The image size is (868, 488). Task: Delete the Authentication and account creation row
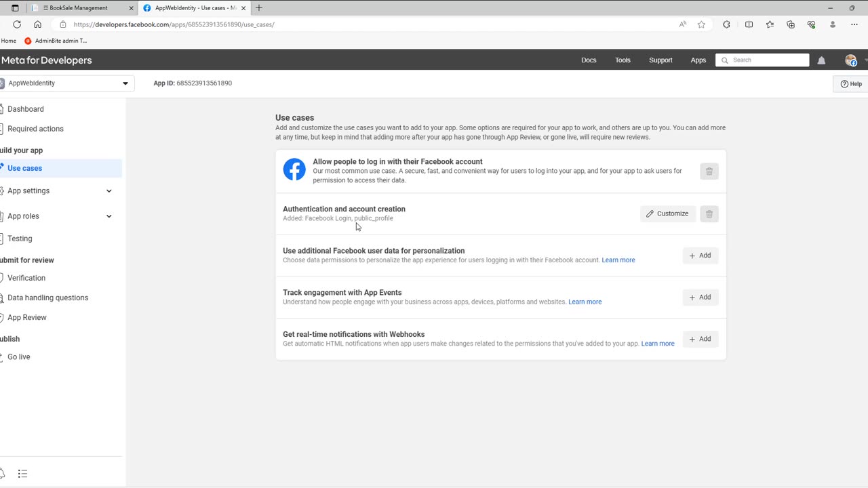pyautogui.click(x=709, y=213)
